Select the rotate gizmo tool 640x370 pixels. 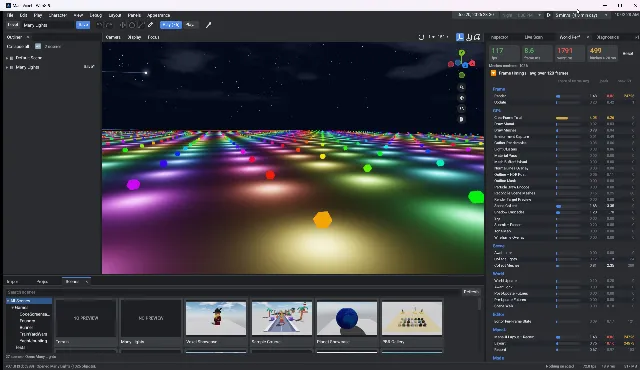pos(132,25)
